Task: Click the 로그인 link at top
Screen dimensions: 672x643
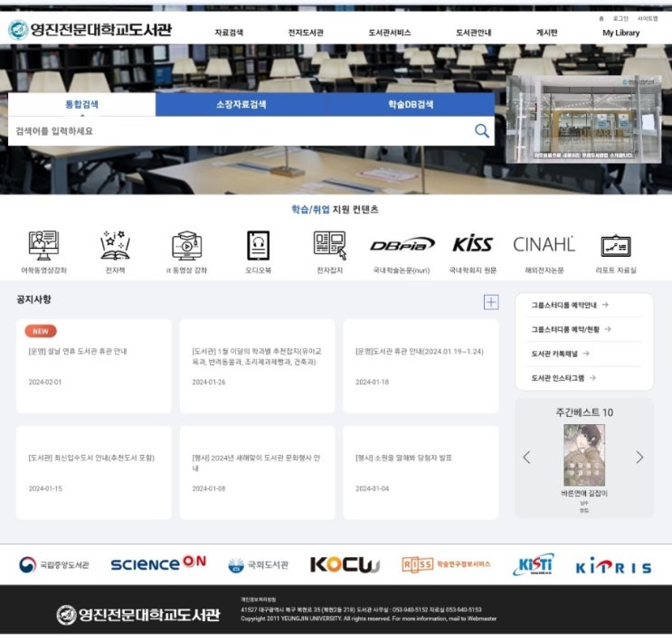Action: [620, 18]
